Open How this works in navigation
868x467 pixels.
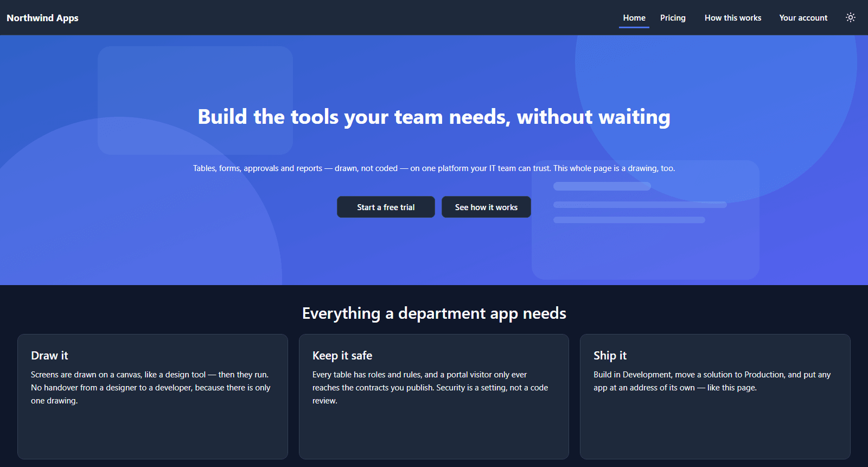coord(733,18)
